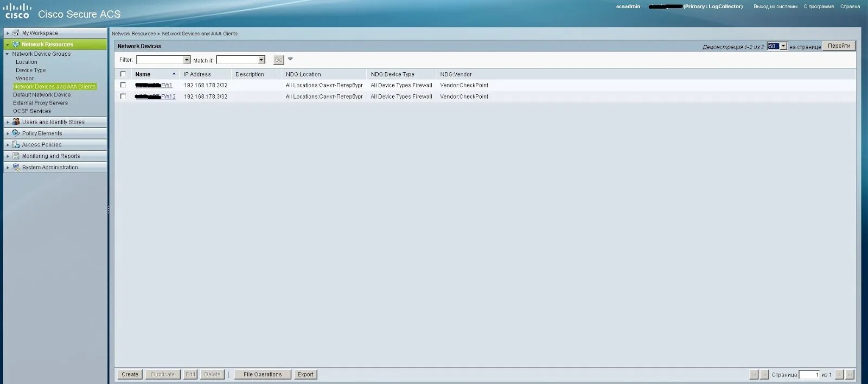Click О программе link

tap(819, 7)
